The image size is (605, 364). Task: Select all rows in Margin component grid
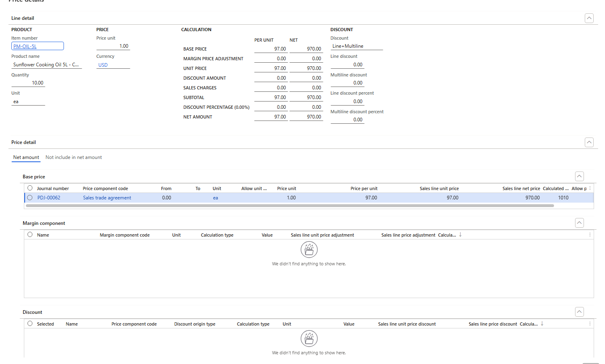30,235
